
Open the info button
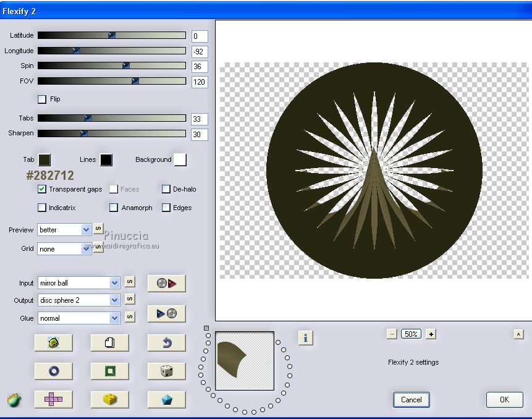pos(306,338)
